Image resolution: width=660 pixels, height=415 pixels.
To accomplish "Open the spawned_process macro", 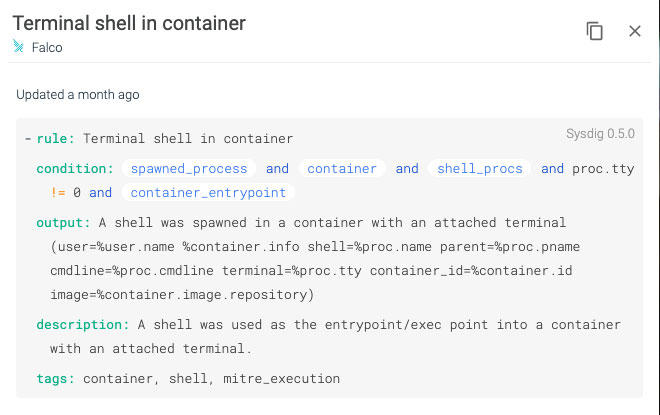I will 189,169.
